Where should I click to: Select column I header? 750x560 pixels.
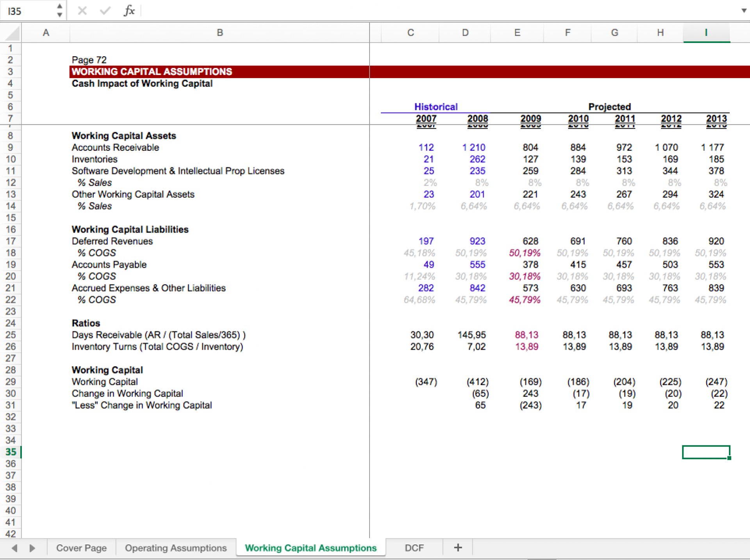[706, 33]
